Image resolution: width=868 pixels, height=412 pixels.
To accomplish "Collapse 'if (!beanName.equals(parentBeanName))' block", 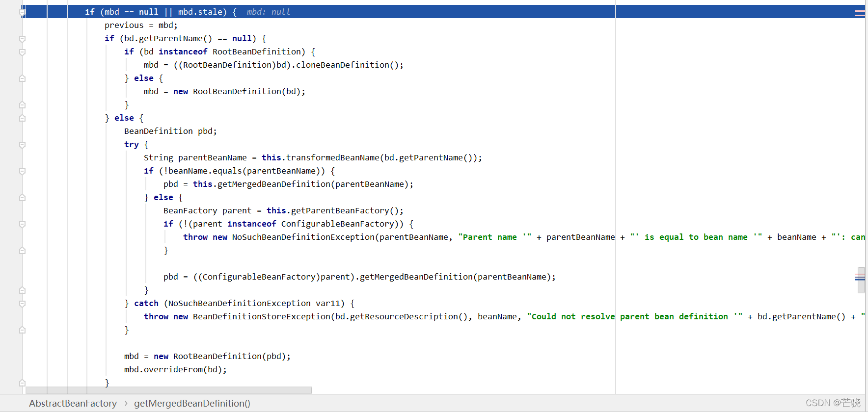I will 22,171.
